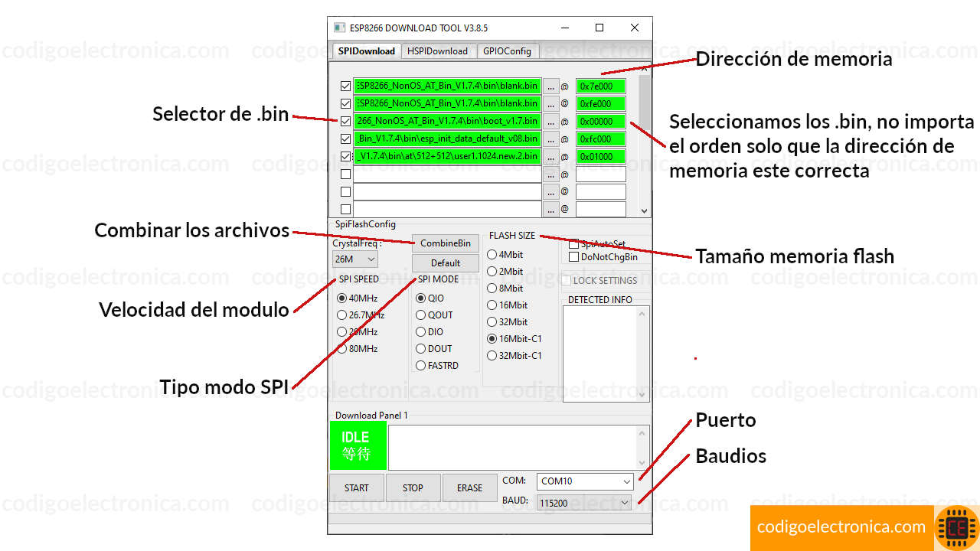Choose 8Mbit flash size
Image resolution: width=980 pixels, height=551 pixels.
coord(492,289)
